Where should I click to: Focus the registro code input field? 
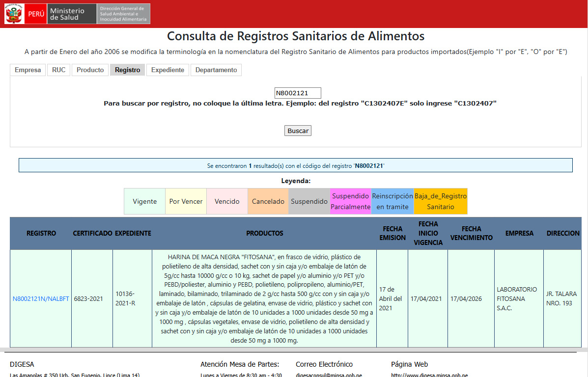pos(298,93)
